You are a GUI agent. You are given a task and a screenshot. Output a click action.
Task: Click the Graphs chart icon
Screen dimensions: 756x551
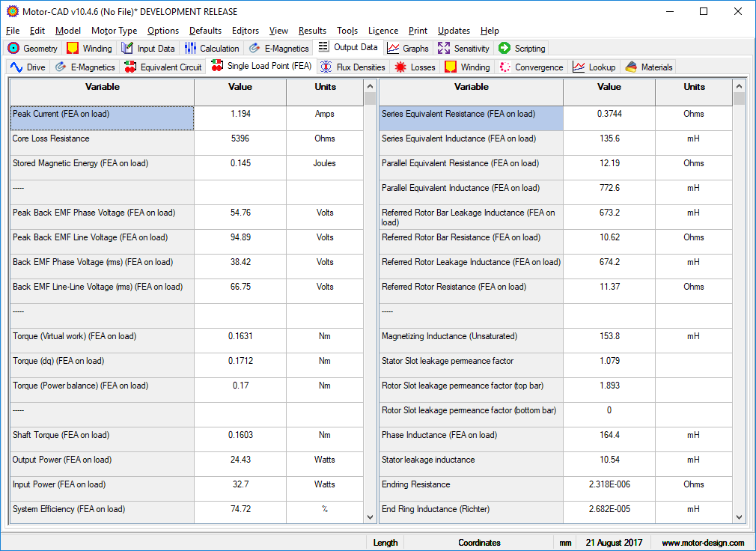(x=393, y=48)
